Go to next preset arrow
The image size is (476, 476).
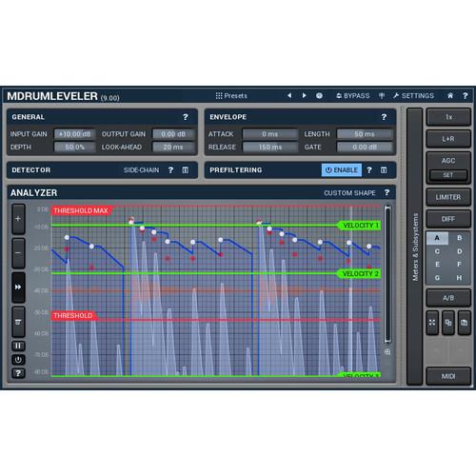pyautogui.click(x=304, y=95)
